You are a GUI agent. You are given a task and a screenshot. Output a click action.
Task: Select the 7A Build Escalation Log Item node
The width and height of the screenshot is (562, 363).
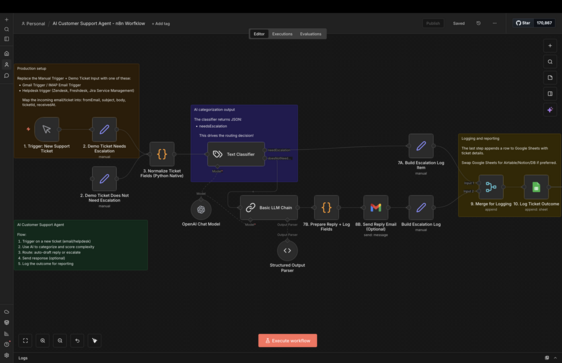click(421, 146)
